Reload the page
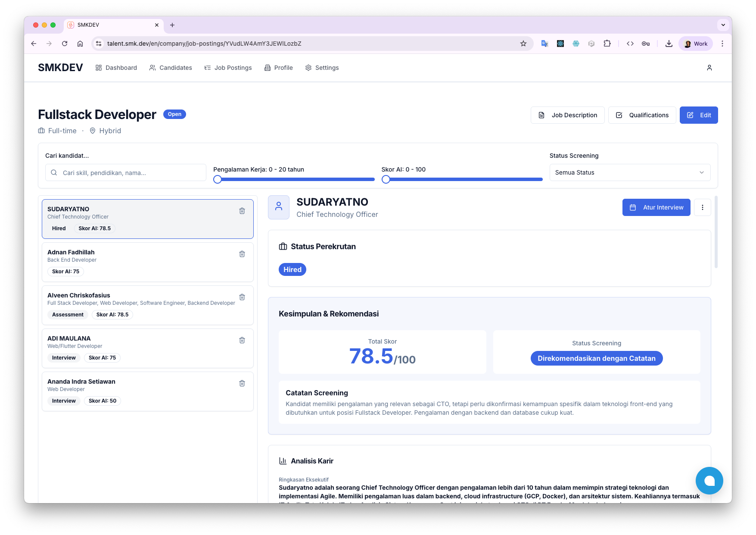This screenshot has height=535, width=756. (x=65, y=44)
